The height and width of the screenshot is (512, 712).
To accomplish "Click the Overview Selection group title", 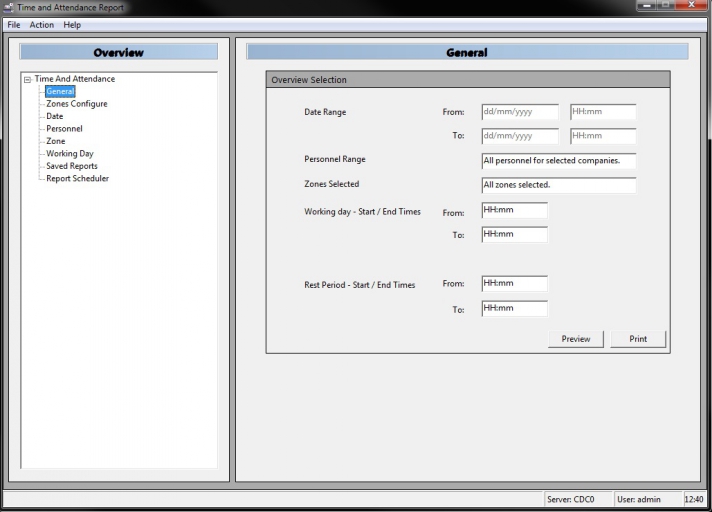I will (309, 80).
